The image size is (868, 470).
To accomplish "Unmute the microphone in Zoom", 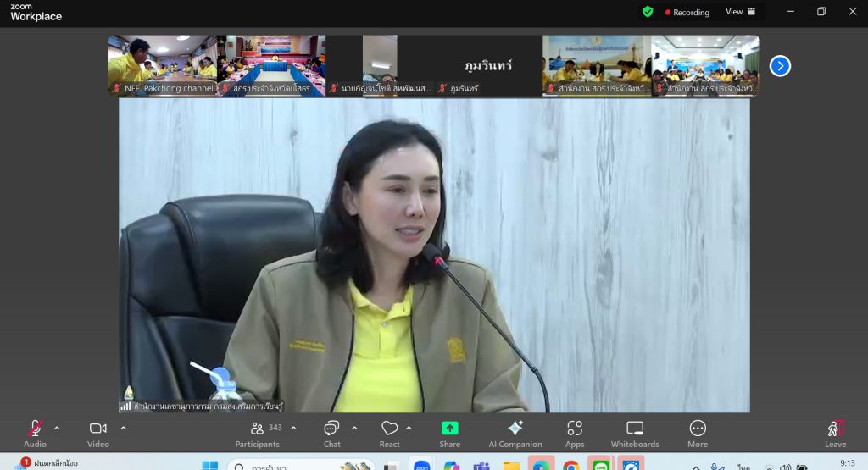I will click(x=35, y=429).
